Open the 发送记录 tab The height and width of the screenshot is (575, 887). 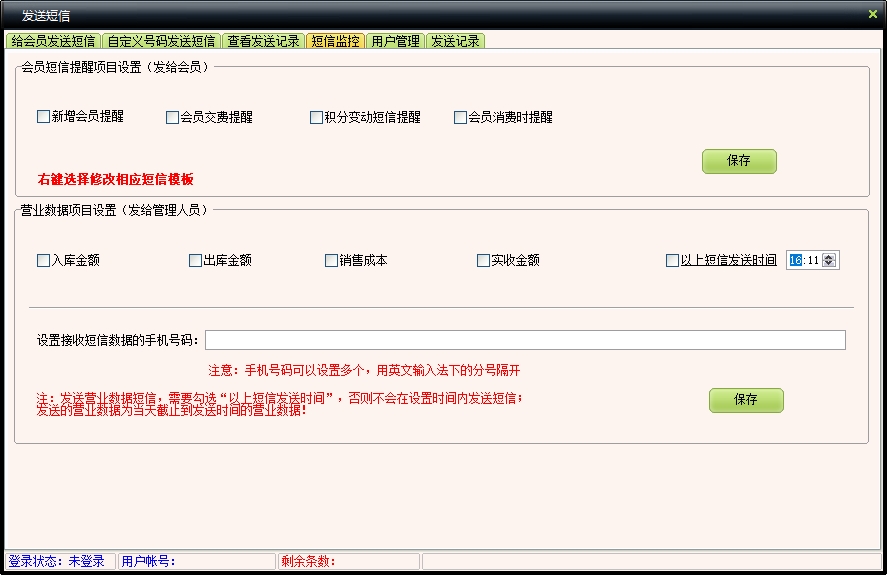point(455,41)
